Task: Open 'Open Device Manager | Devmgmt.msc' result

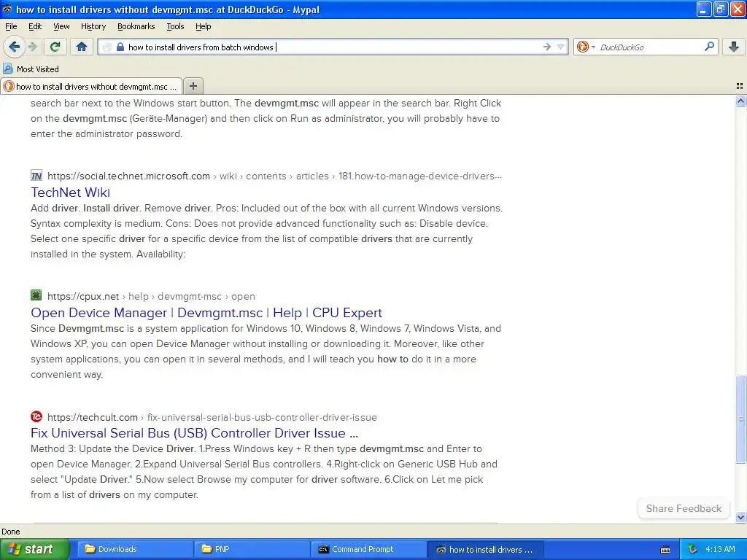Action: pyautogui.click(x=206, y=313)
